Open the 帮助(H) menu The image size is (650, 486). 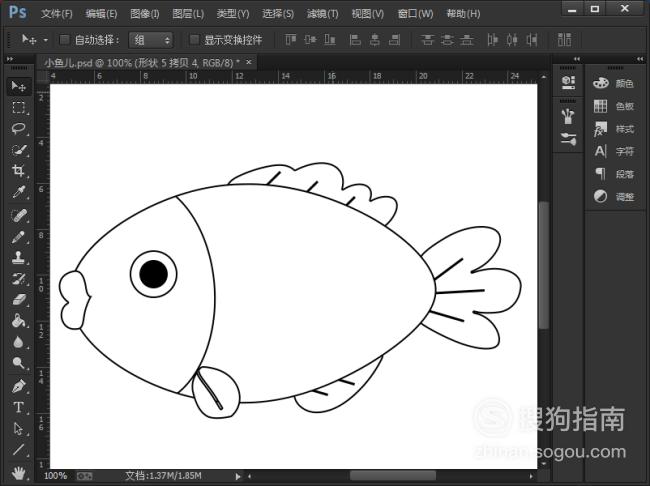pyautogui.click(x=463, y=14)
